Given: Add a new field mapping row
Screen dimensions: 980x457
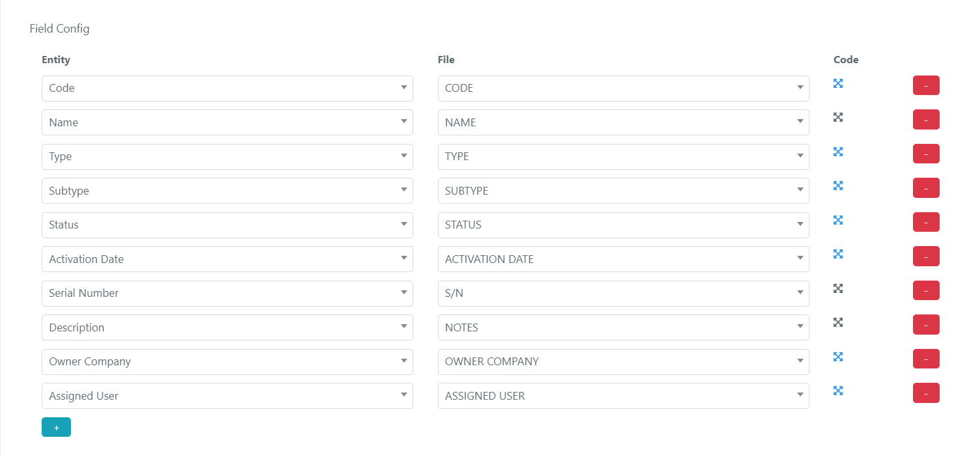Looking at the screenshot, I should (x=56, y=427).
